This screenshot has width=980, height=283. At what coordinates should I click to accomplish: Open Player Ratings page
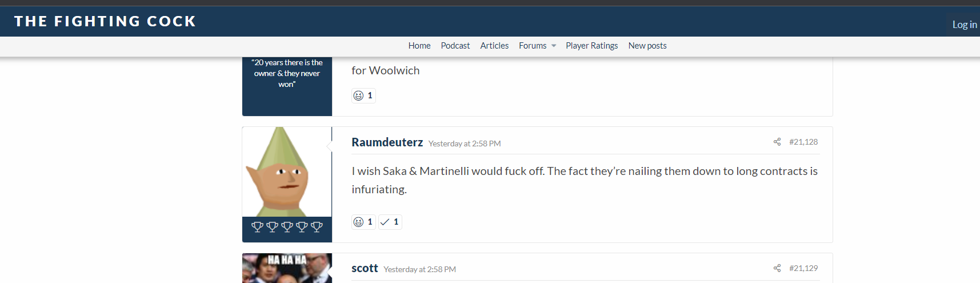[x=592, y=46]
